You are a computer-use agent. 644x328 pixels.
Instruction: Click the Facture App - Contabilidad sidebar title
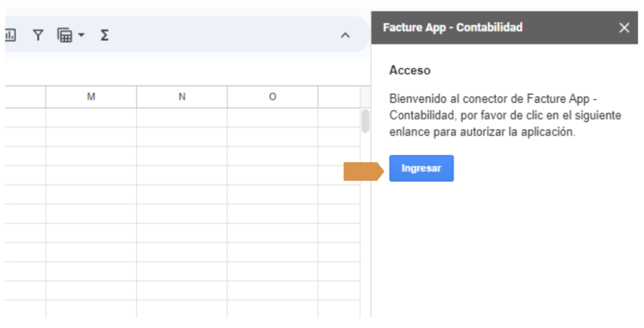[453, 28]
